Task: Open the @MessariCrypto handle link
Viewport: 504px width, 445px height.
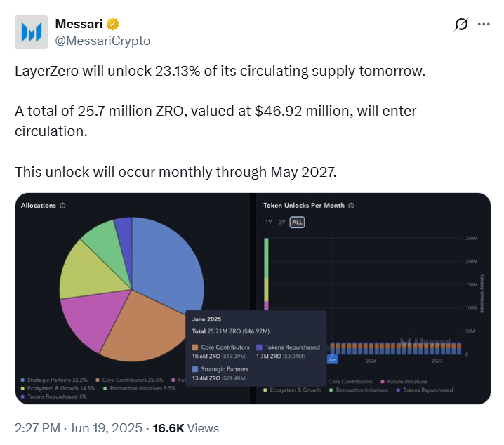Action: 102,41
